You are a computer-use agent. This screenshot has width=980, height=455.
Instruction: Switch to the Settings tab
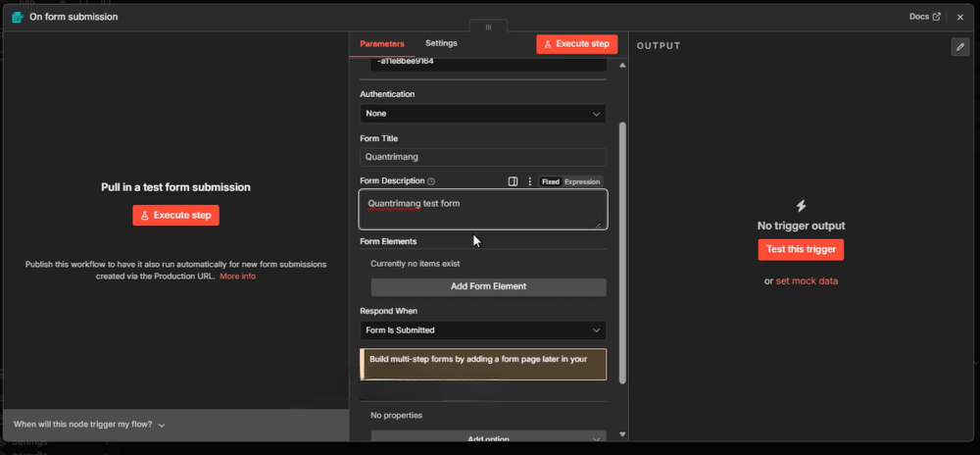441,43
